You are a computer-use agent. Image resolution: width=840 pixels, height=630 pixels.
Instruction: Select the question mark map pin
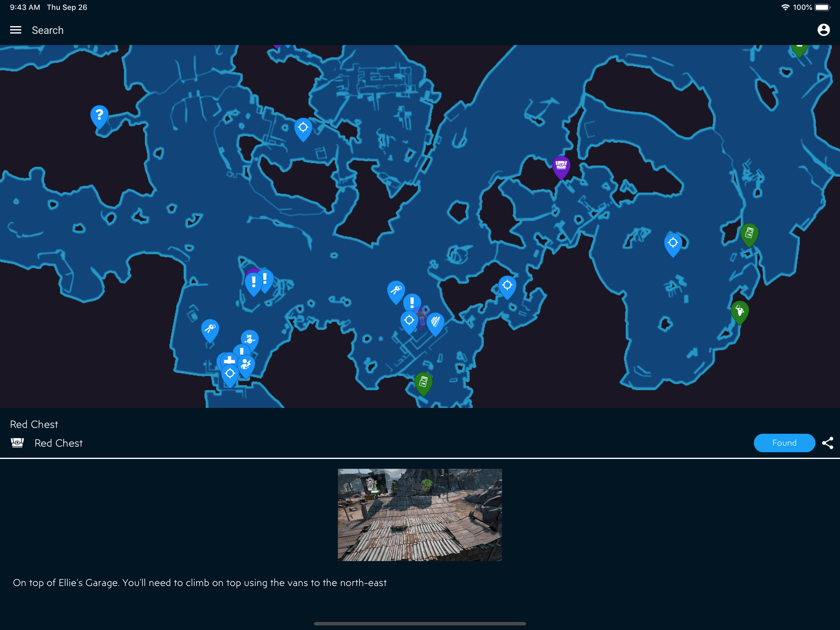click(x=100, y=117)
